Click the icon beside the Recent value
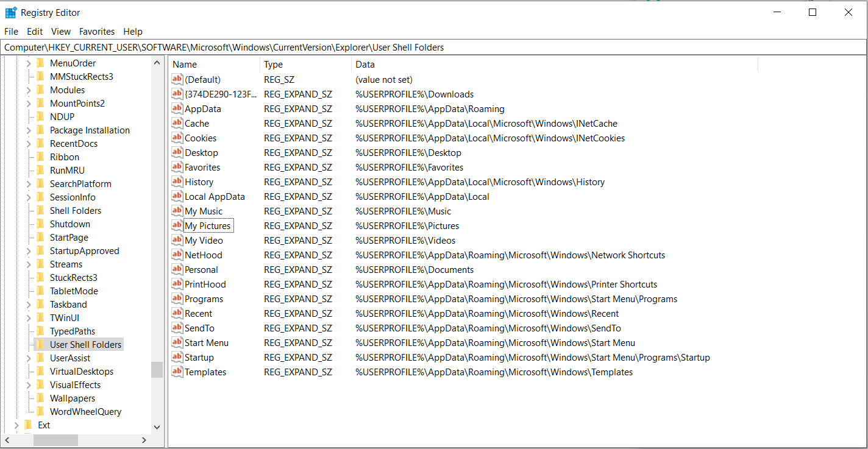The width and height of the screenshot is (868, 449). pyautogui.click(x=177, y=313)
